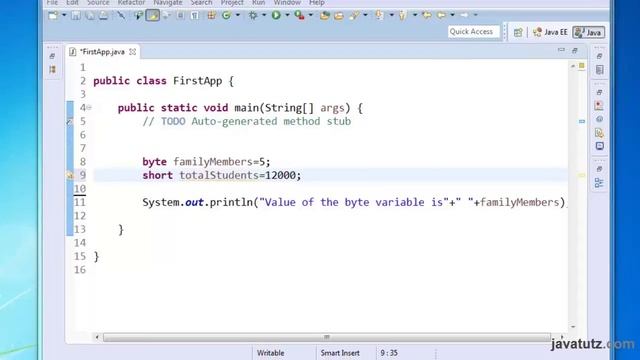Open the Debug configurations dropdown
This screenshot has height=360, width=640.
point(264,16)
